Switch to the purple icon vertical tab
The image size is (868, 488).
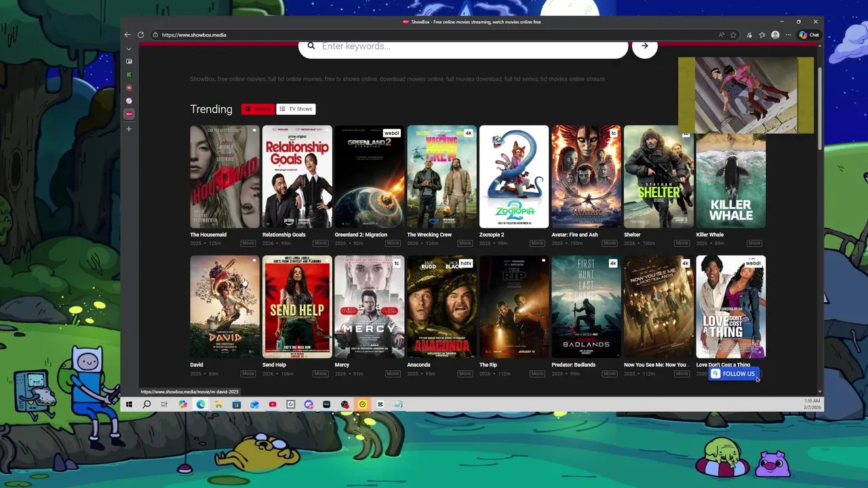pos(129,101)
